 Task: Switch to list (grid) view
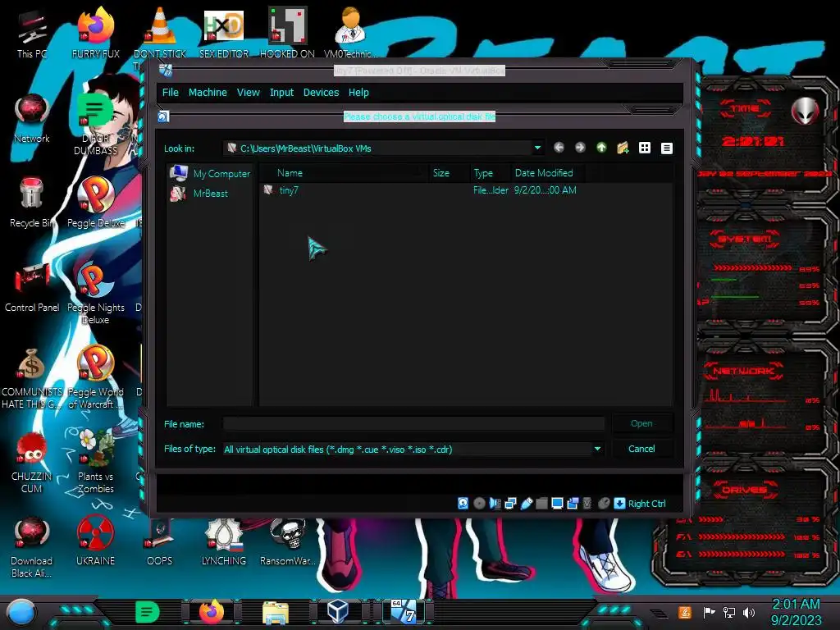pyautogui.click(x=645, y=148)
